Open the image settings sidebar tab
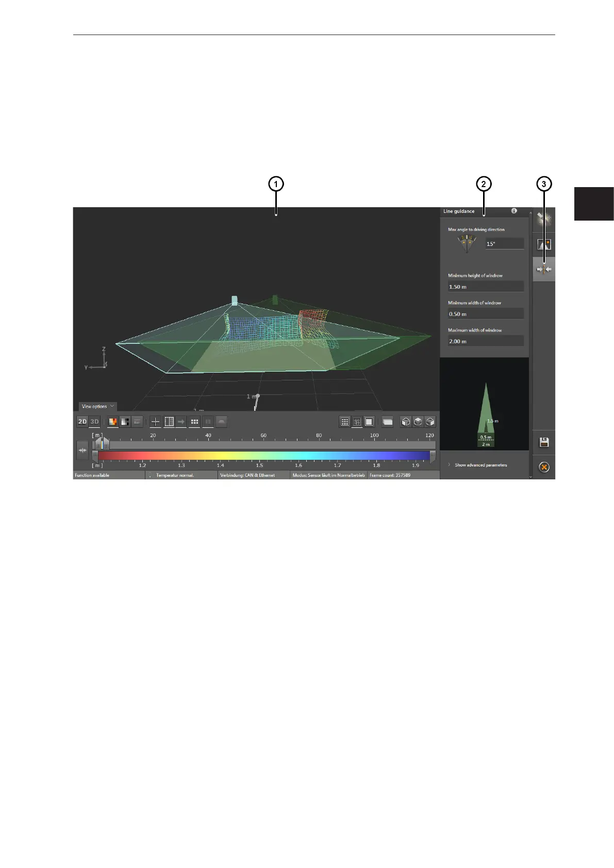 click(544, 244)
